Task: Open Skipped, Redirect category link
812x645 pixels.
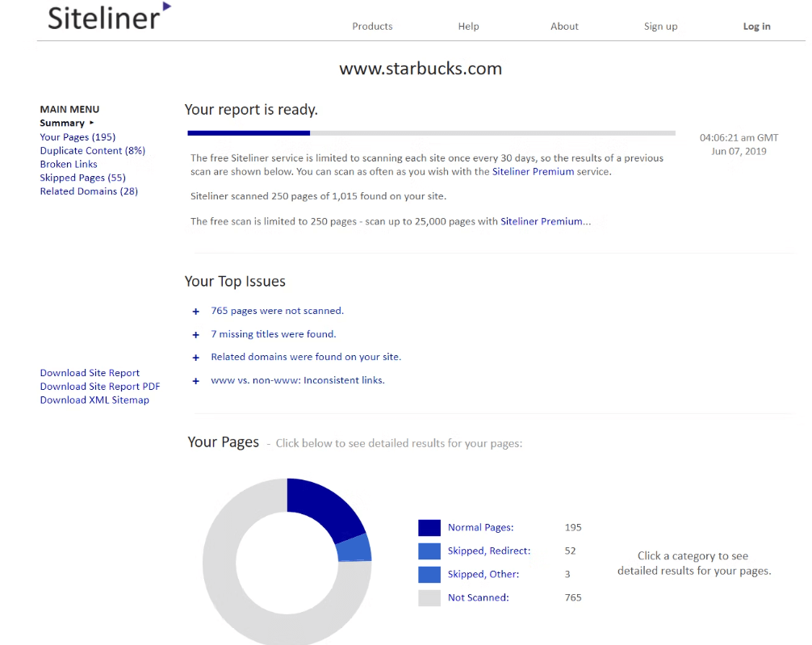Action: pyautogui.click(x=489, y=551)
